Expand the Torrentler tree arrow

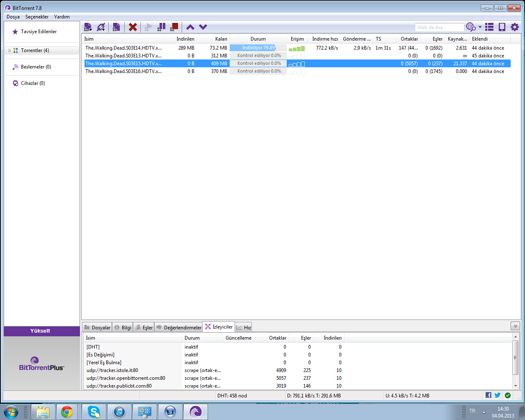(x=9, y=50)
